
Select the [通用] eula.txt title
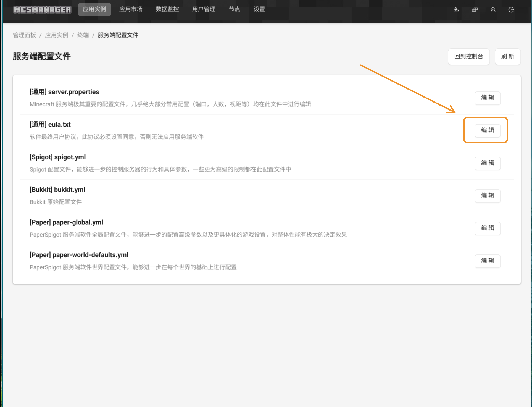(50, 124)
